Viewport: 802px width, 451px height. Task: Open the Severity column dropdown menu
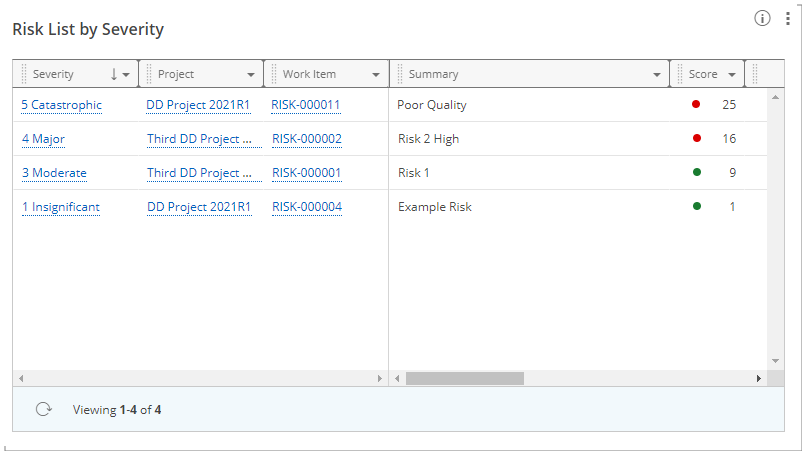pyautogui.click(x=126, y=75)
